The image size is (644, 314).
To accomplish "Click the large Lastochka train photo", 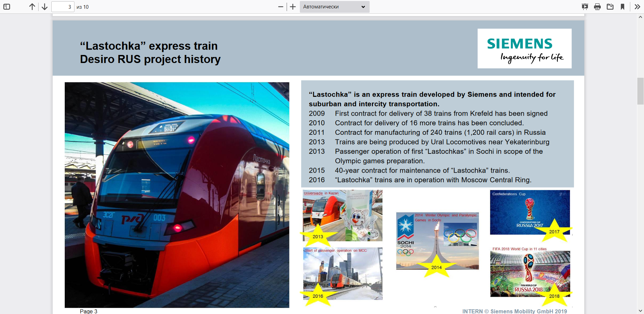I will (177, 195).
